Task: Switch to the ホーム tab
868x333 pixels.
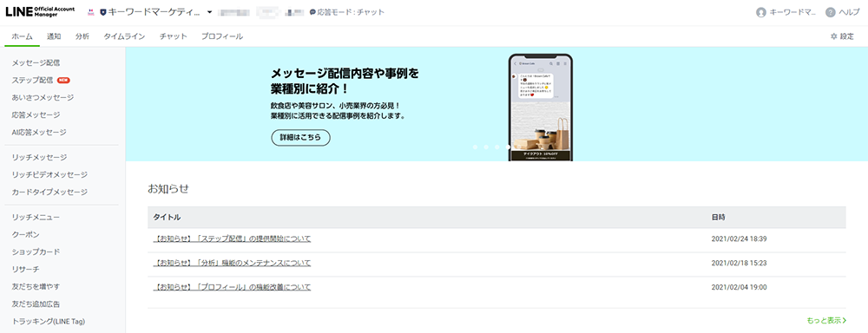Action: point(23,36)
